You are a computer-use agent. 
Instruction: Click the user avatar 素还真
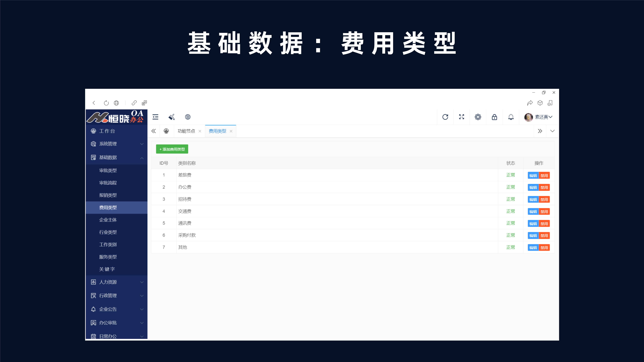point(529,117)
